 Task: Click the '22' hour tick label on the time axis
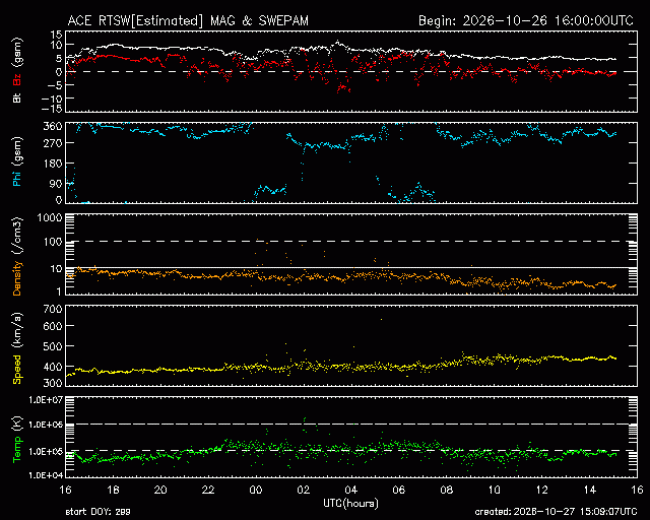click(208, 490)
